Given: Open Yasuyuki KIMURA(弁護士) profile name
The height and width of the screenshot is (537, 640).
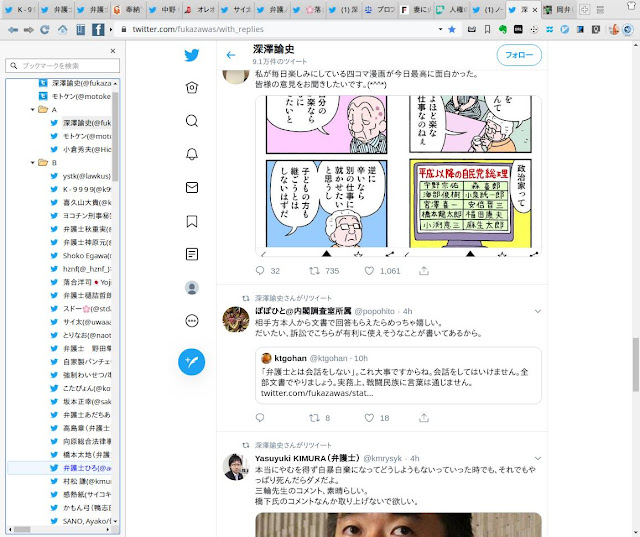Looking at the screenshot, I should tap(307, 458).
